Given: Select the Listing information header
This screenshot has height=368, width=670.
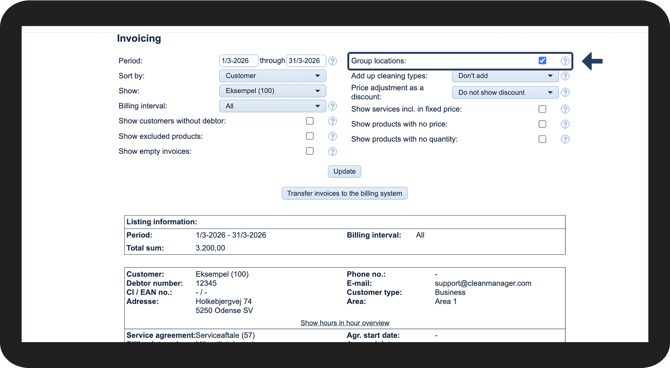Looking at the screenshot, I should [162, 222].
